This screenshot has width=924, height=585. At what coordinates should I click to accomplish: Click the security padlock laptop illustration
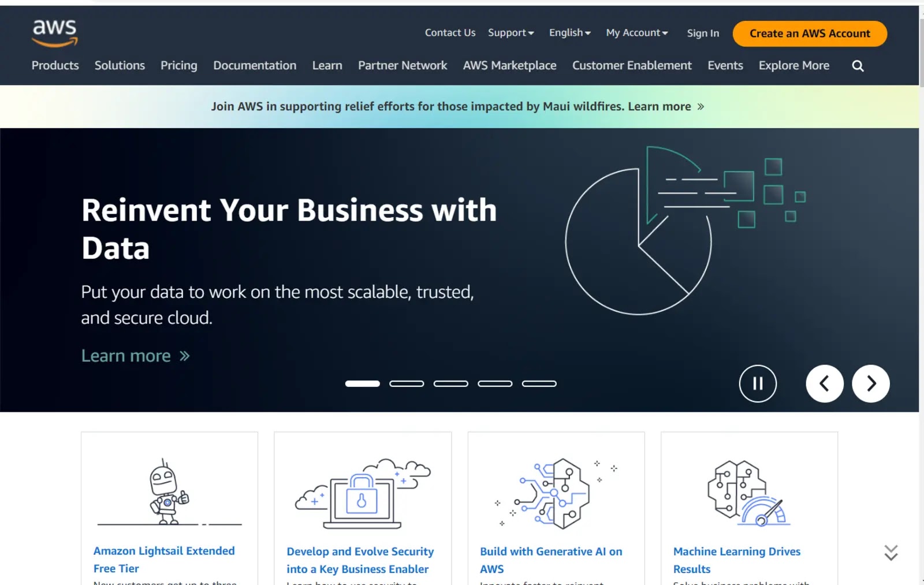pyautogui.click(x=362, y=494)
